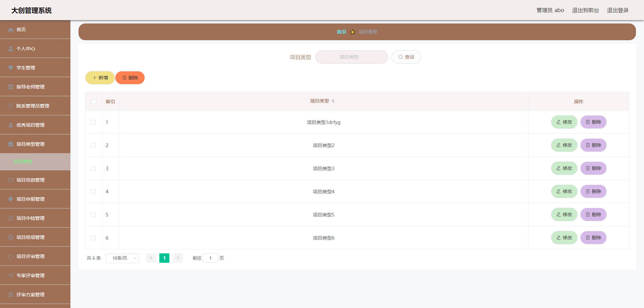The height and width of the screenshot is (308, 644).
Task: Open the 项目结项管理 menu
Action: coord(35,237)
